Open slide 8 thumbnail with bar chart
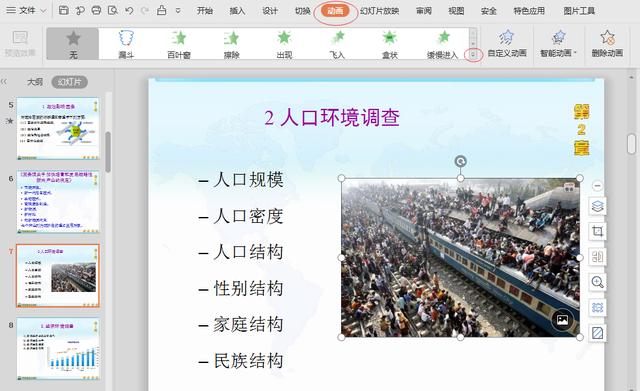 [x=58, y=349]
